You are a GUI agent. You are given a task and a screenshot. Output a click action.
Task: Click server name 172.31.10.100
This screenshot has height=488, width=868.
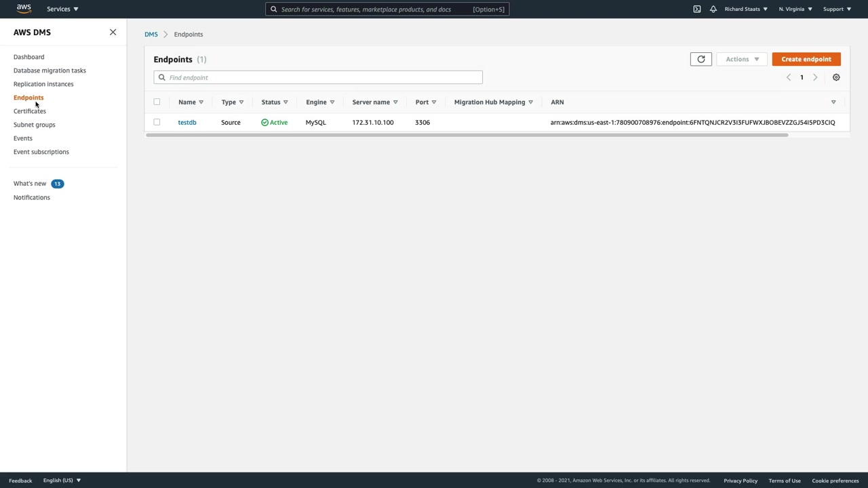click(373, 122)
